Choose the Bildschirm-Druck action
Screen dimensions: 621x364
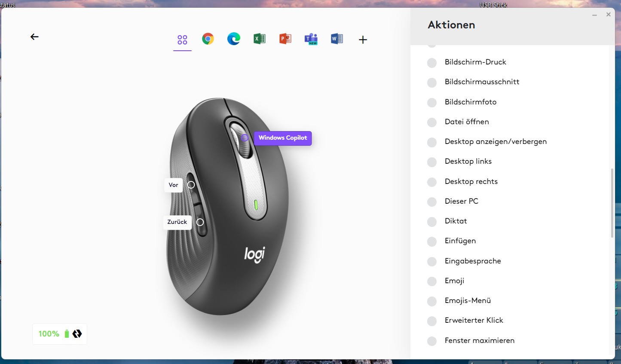coord(475,62)
